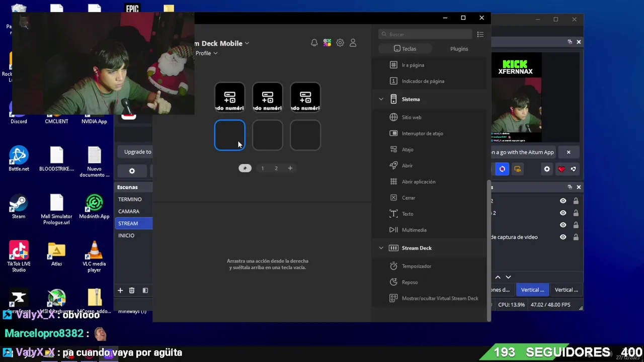The image size is (644, 362).
Task: Toggle visibility of 'de captura de video' source
Action: point(563,237)
